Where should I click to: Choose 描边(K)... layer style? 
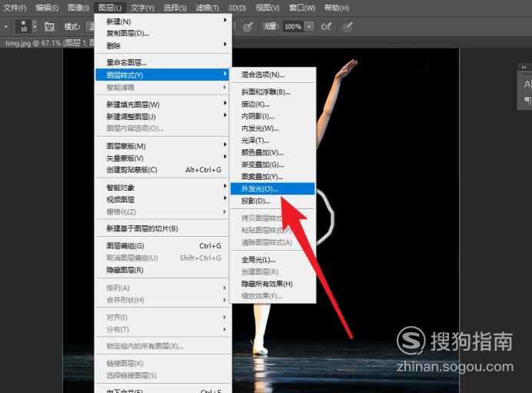tap(273, 104)
